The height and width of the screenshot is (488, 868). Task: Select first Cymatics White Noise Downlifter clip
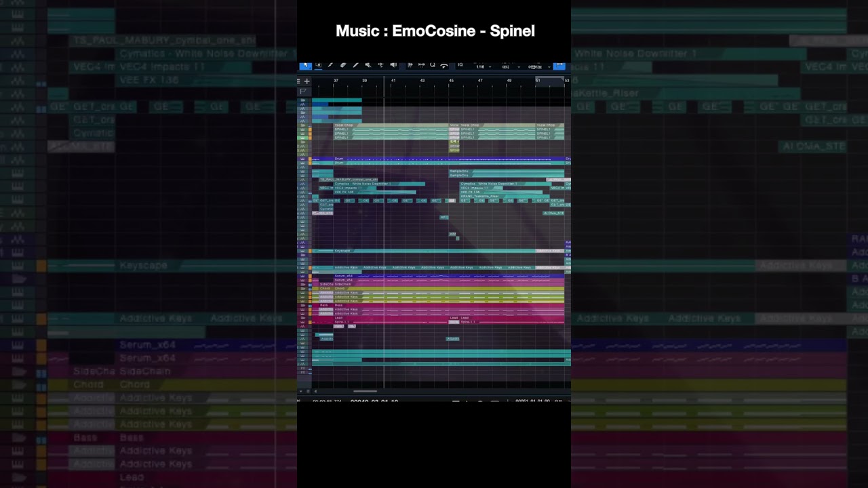click(379, 184)
